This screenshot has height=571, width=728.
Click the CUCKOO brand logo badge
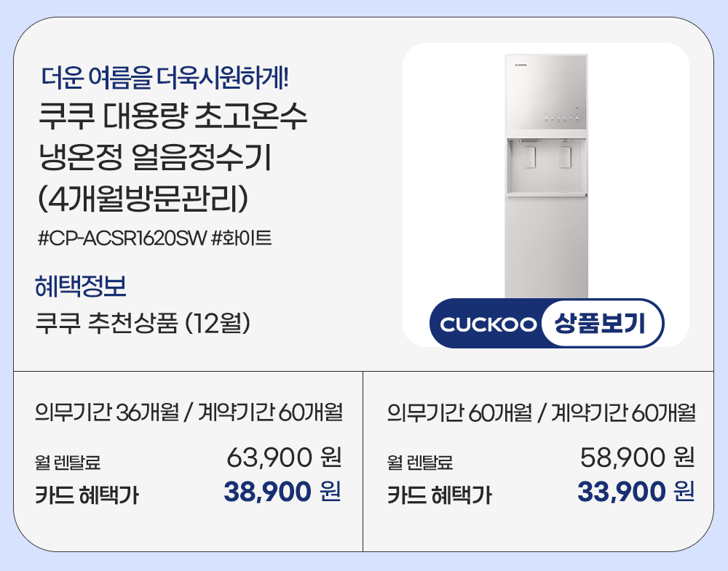coord(488,324)
